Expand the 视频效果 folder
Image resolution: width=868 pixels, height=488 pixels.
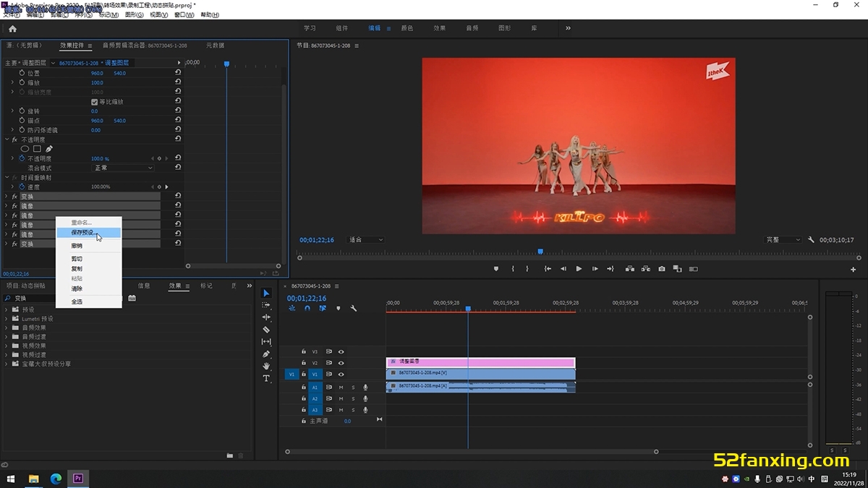(7, 346)
